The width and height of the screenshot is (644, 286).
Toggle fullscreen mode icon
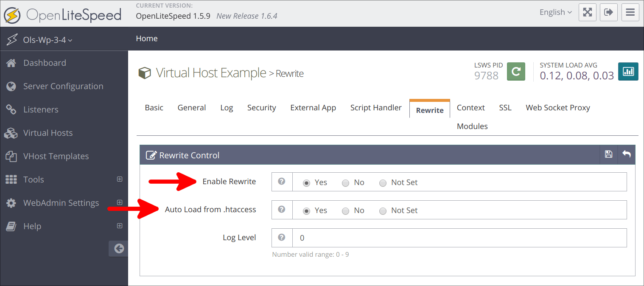587,12
